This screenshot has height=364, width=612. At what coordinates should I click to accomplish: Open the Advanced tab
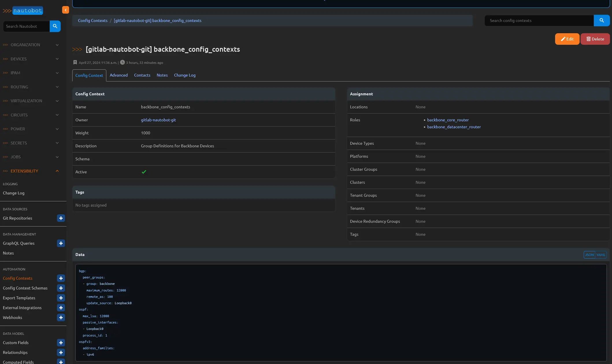point(118,75)
